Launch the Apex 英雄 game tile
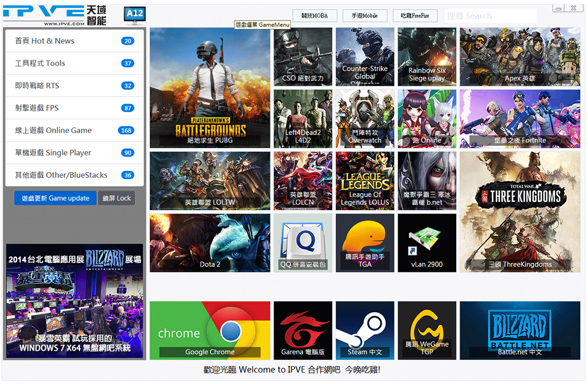The width and height of the screenshot is (588, 384). (x=520, y=57)
